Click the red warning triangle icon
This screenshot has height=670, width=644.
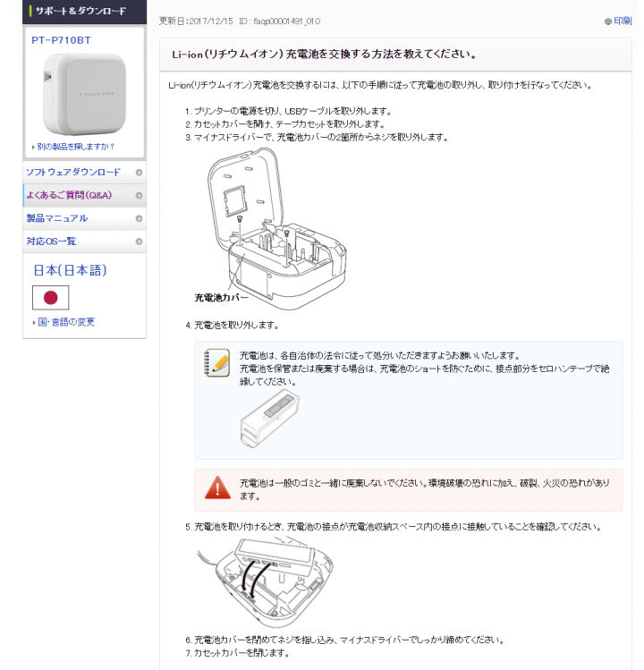(x=217, y=488)
